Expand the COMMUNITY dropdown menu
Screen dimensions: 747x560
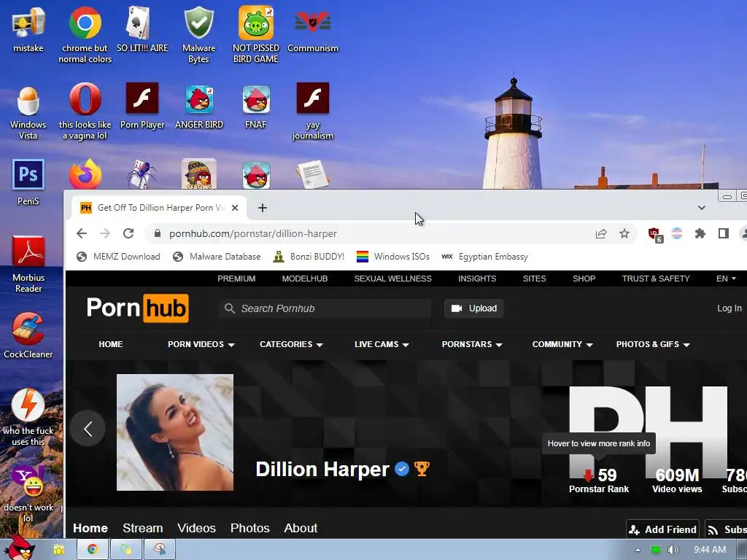coord(562,344)
